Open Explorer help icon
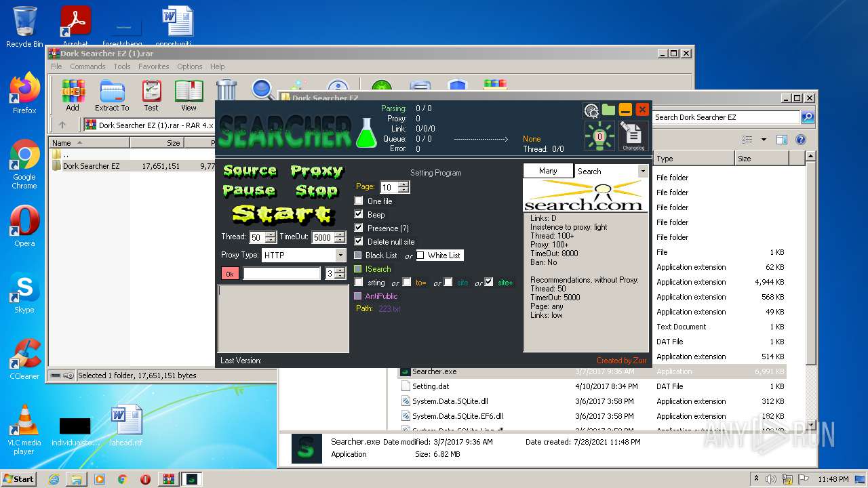Viewport: 868px width, 488px height. pyautogui.click(x=800, y=140)
